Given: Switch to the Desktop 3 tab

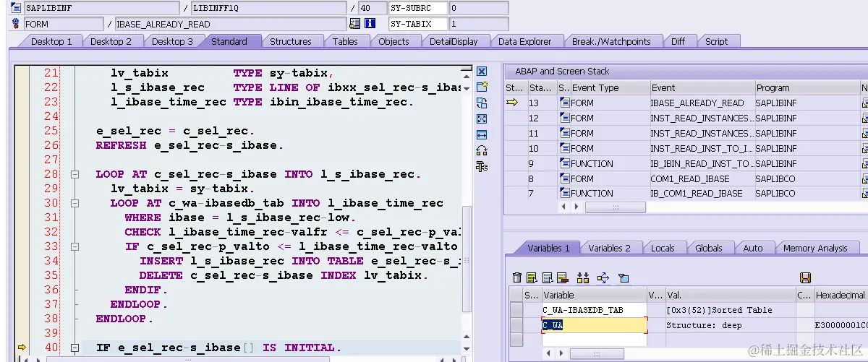Looking at the screenshot, I should (172, 41).
